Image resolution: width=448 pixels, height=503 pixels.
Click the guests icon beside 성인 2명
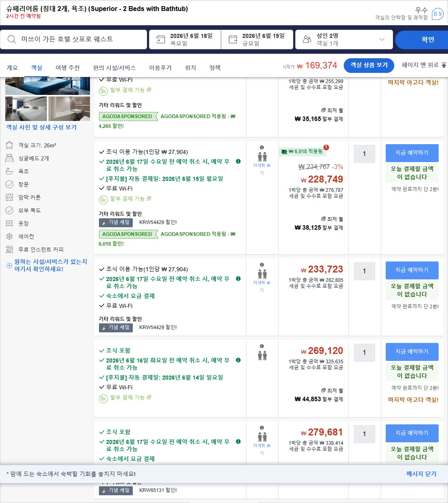click(307, 39)
